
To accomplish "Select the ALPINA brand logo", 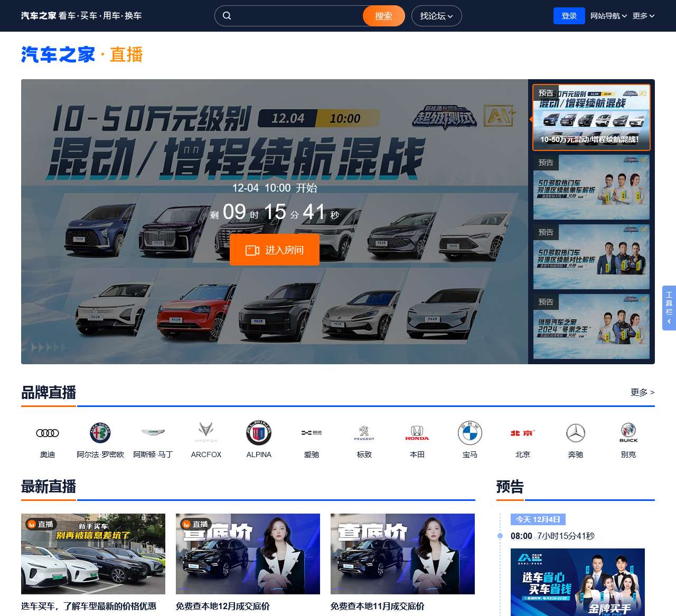I will pos(259,433).
